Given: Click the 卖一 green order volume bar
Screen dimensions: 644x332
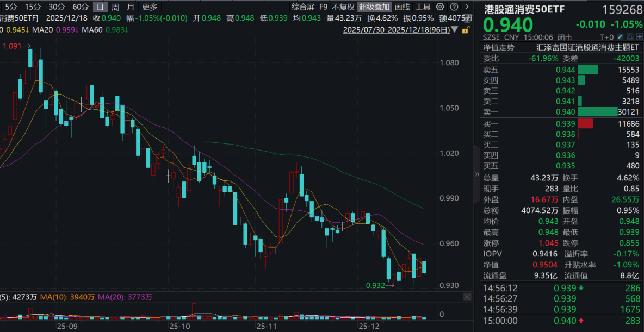Looking at the screenshot, I should (598, 112).
